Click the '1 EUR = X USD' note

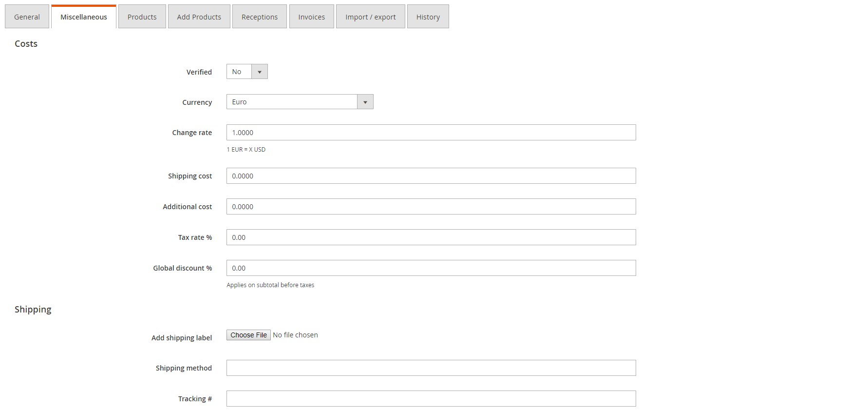point(246,150)
